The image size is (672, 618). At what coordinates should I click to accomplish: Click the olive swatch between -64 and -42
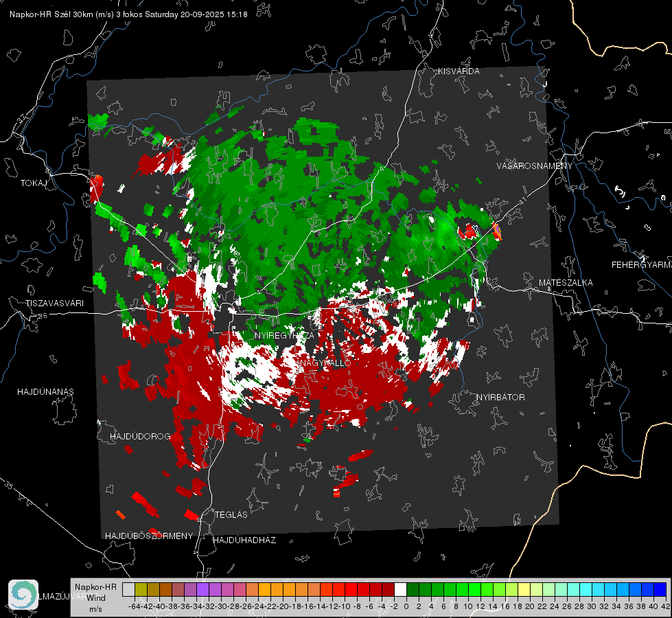tap(141, 589)
